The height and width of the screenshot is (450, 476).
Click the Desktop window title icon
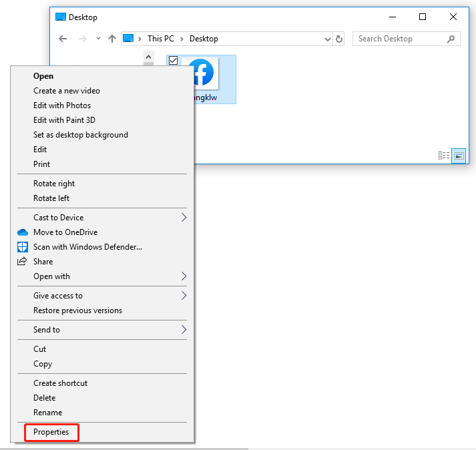click(x=61, y=17)
